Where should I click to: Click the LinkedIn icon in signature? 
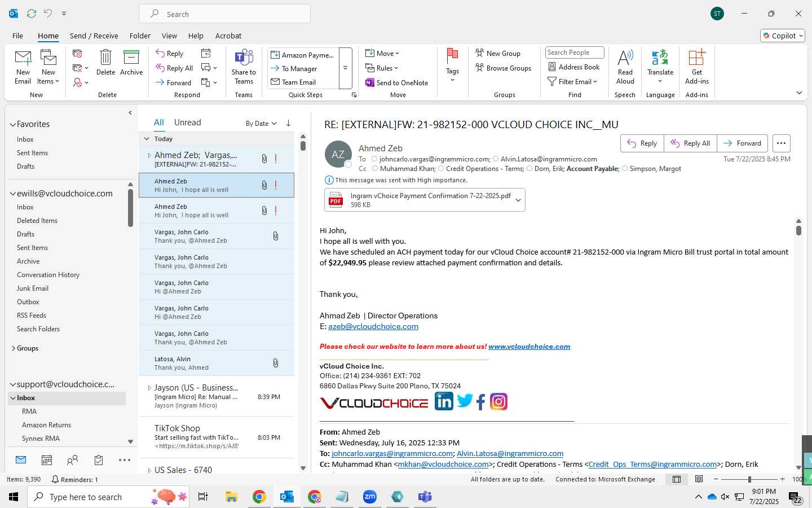click(x=444, y=401)
